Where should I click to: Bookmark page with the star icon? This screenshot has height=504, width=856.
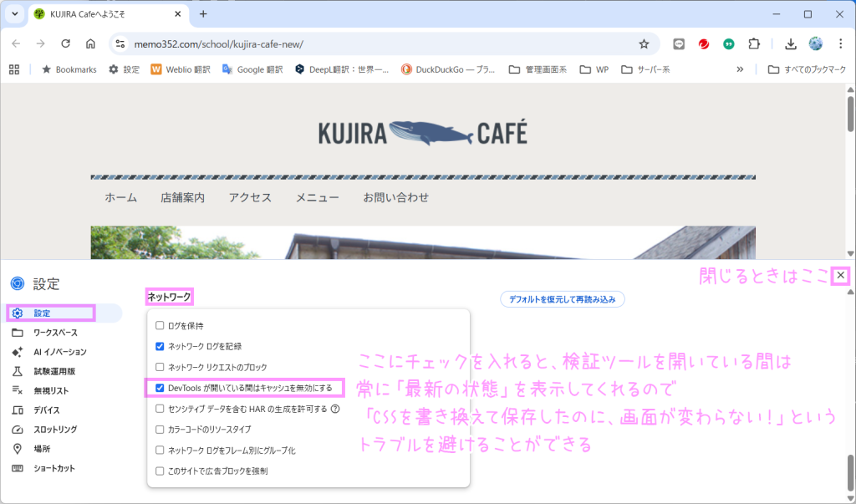644,44
